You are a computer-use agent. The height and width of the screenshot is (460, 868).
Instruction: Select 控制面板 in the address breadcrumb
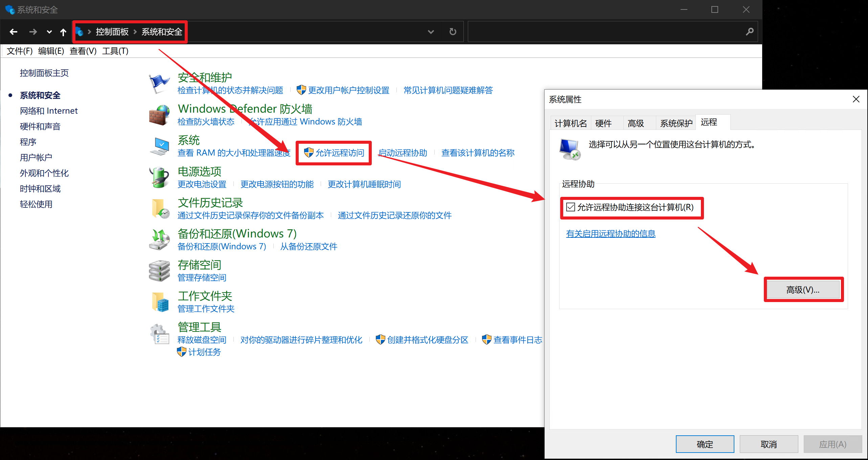pyautogui.click(x=112, y=32)
